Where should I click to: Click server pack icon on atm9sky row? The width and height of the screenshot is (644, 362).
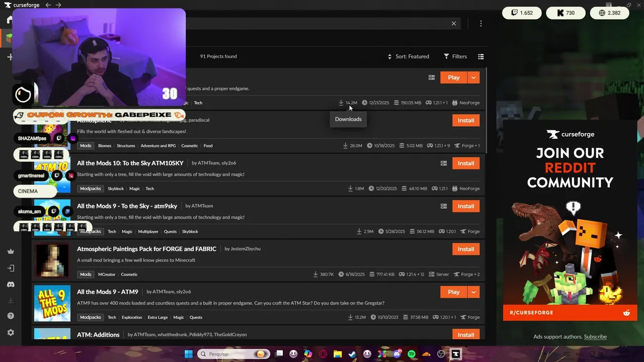443,206
